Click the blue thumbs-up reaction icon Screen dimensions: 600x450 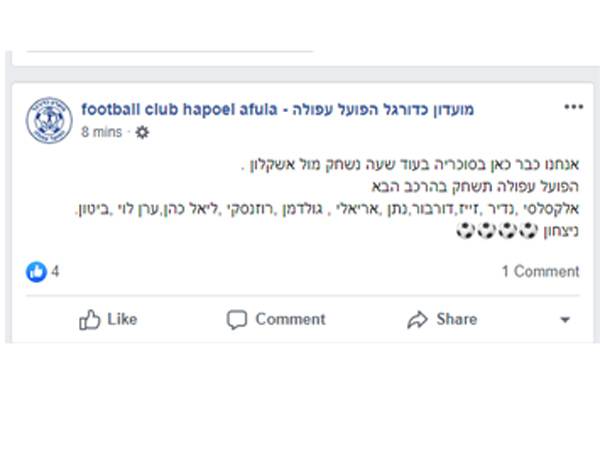(x=37, y=271)
